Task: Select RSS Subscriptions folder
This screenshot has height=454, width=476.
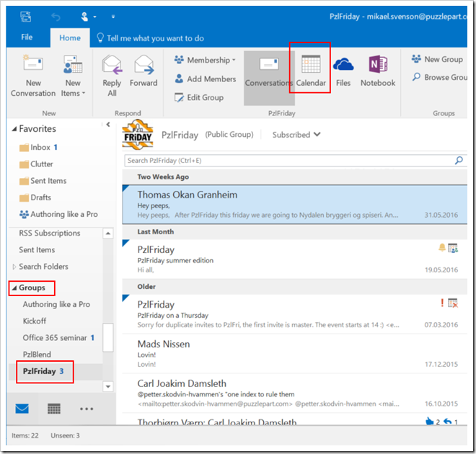Action: (50, 233)
